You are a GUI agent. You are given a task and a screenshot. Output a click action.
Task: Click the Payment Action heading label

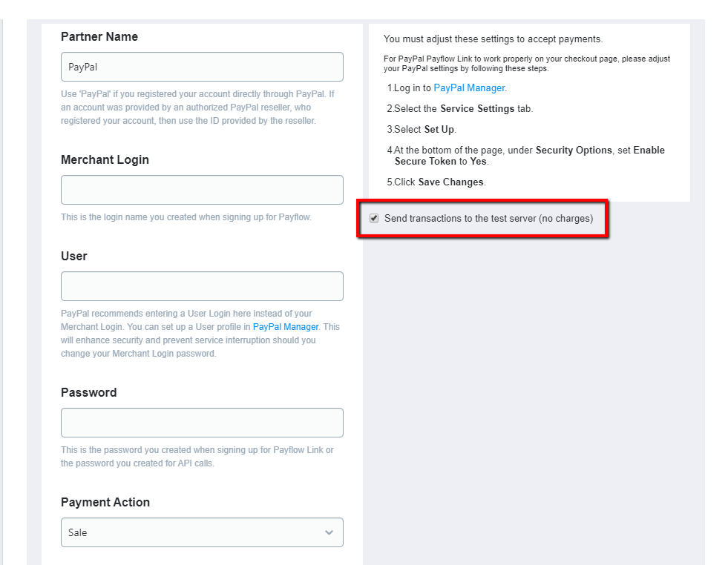(x=105, y=503)
